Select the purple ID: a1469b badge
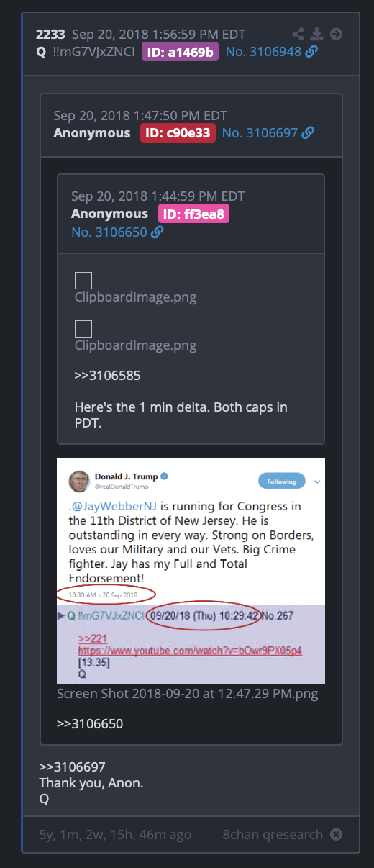Viewport: 374px width, 868px height. (x=180, y=52)
